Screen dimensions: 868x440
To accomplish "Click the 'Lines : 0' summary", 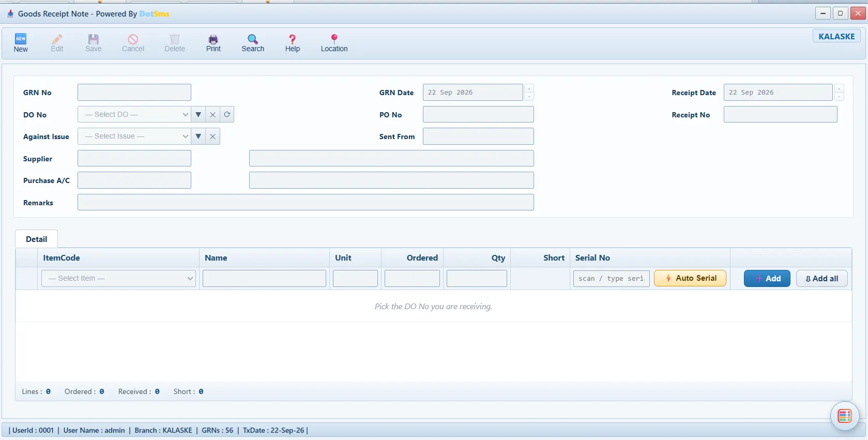I will [36, 391].
